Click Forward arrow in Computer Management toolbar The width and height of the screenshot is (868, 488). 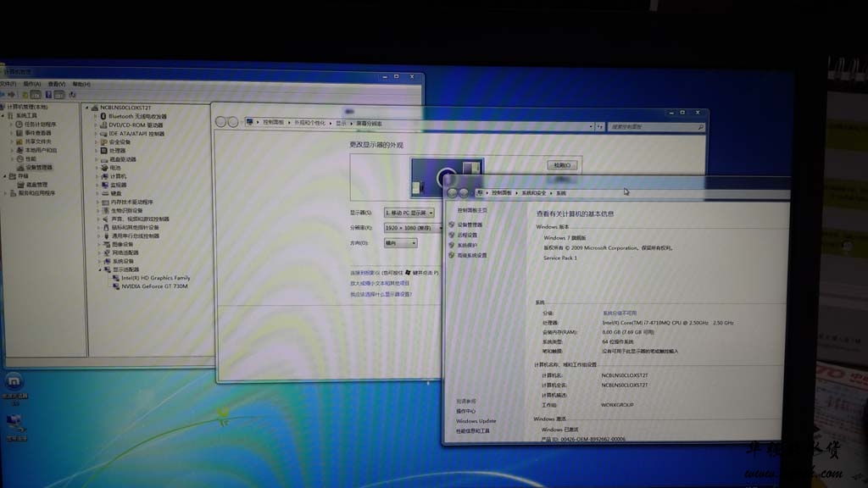click(x=12, y=95)
